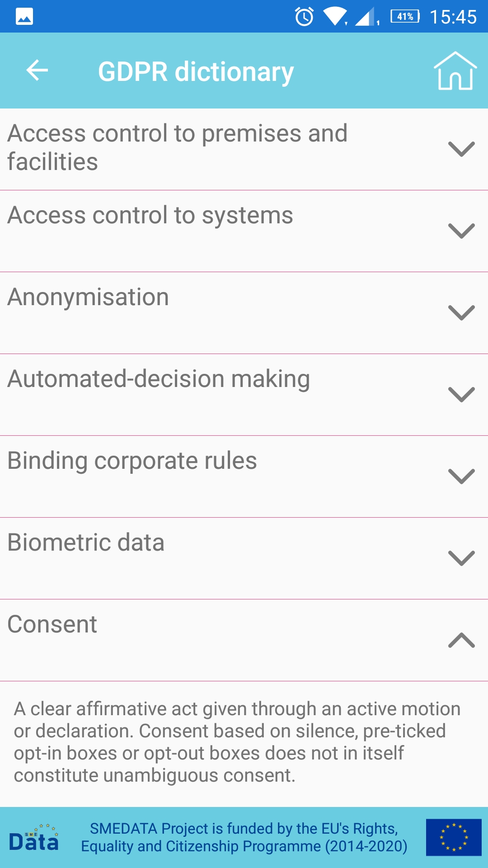
Task: Tap the SMEDATA Project funding text
Action: pyautogui.click(x=244, y=837)
